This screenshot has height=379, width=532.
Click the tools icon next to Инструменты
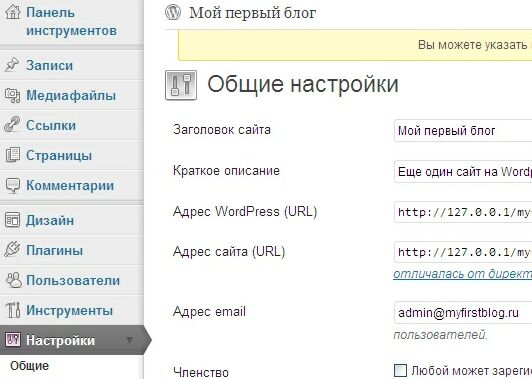click(x=13, y=310)
